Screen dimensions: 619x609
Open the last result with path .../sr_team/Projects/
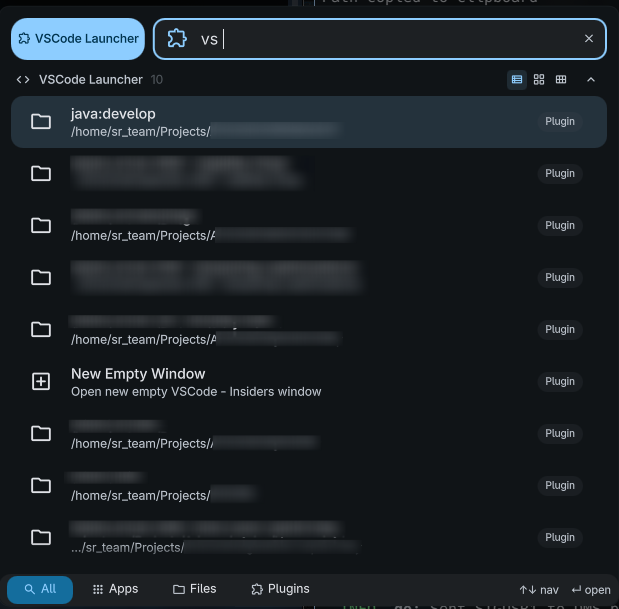coord(309,538)
